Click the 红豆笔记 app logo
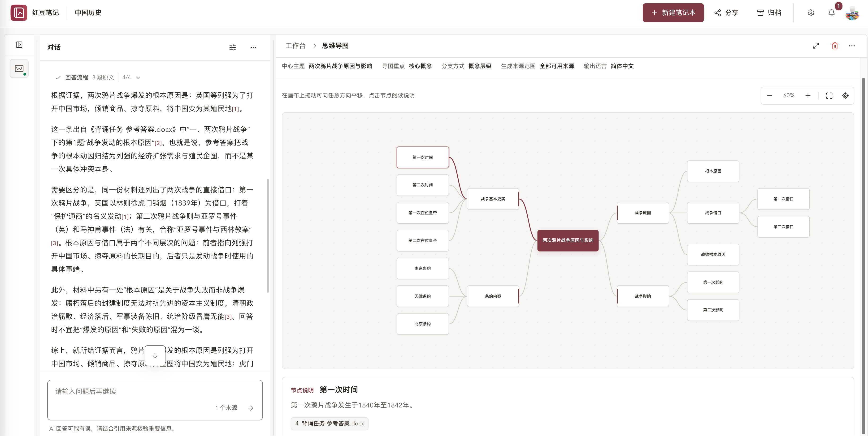This screenshot has width=868, height=436. click(x=18, y=13)
